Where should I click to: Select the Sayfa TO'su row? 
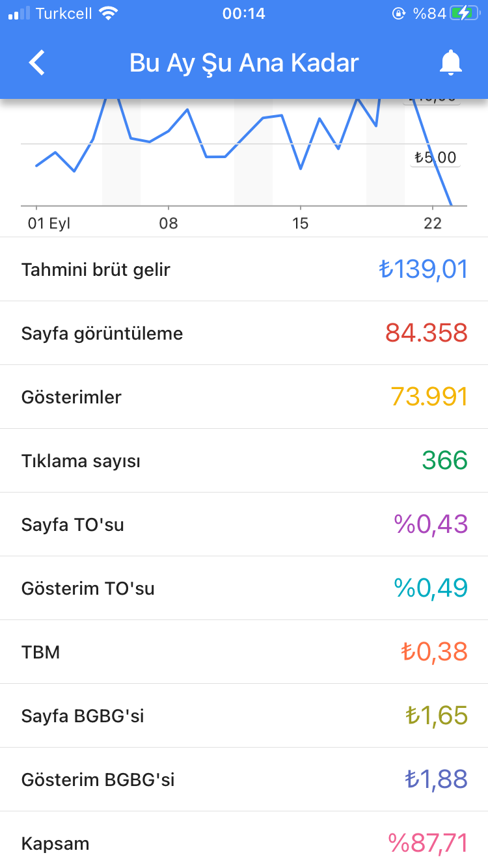(244, 524)
